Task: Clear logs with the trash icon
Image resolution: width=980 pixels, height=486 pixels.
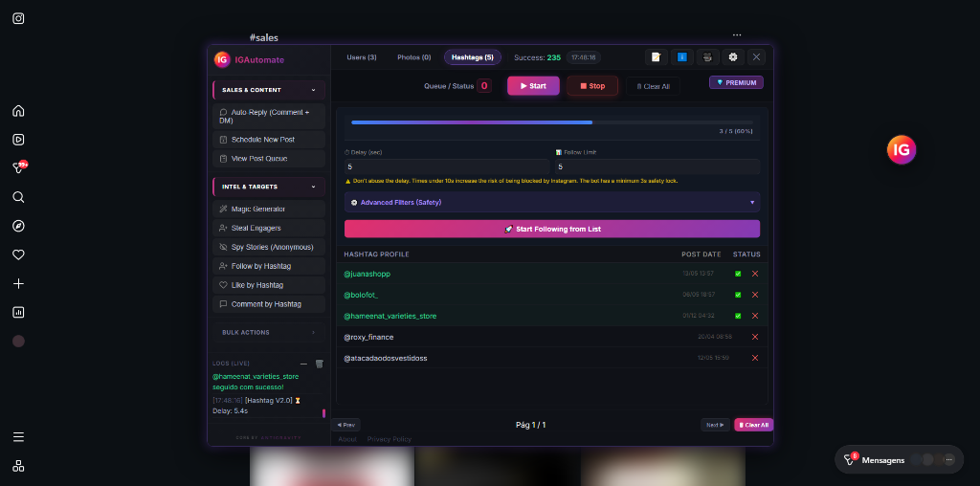Action: point(320,364)
